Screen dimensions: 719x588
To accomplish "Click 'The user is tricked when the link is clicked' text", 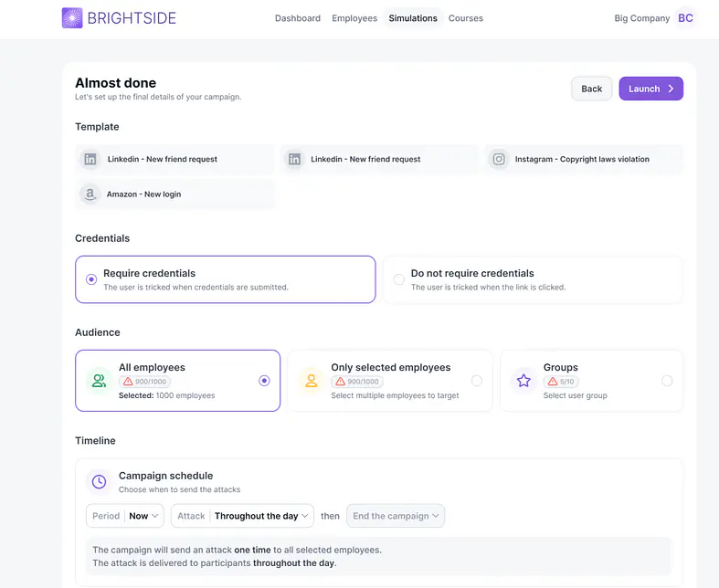I will 489,288.
